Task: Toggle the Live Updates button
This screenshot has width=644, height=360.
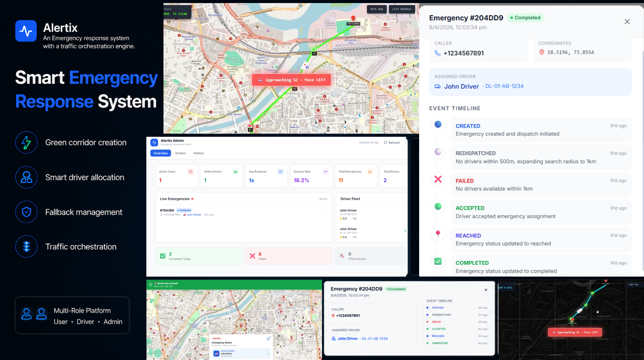Action: [x=402, y=9]
